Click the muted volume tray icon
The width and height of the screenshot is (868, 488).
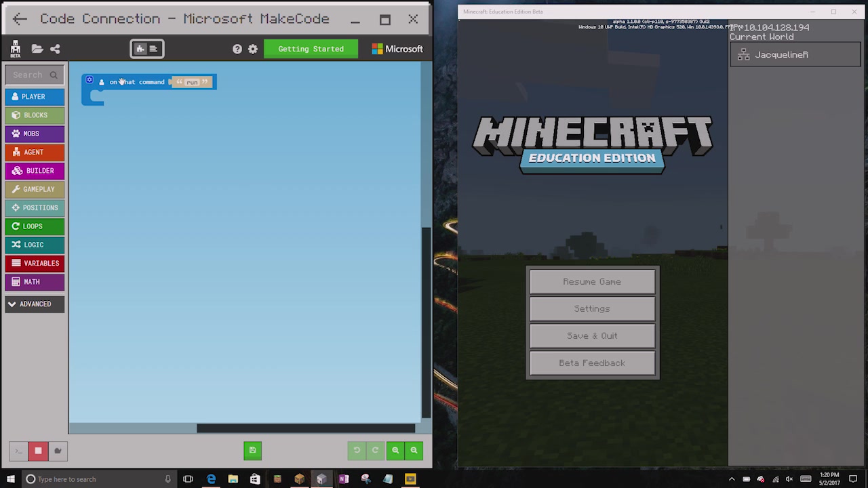[789, 479]
